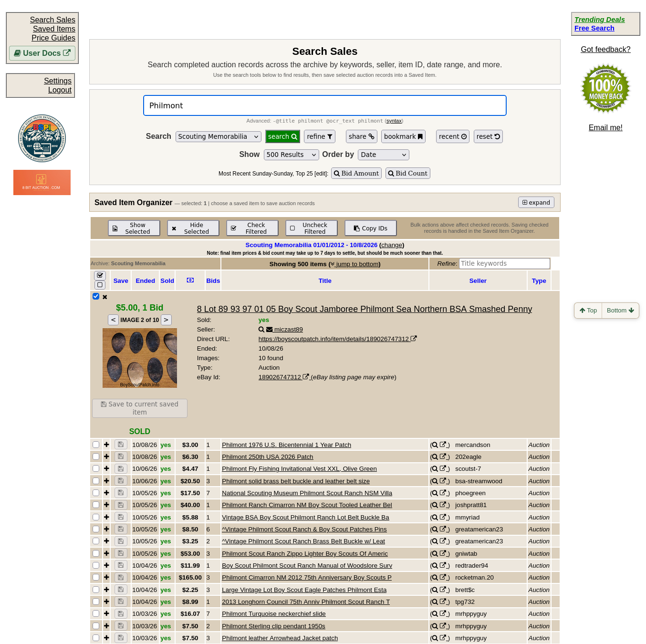Reset the search form
The width and height of the screenshot is (646, 644).
[x=488, y=136]
